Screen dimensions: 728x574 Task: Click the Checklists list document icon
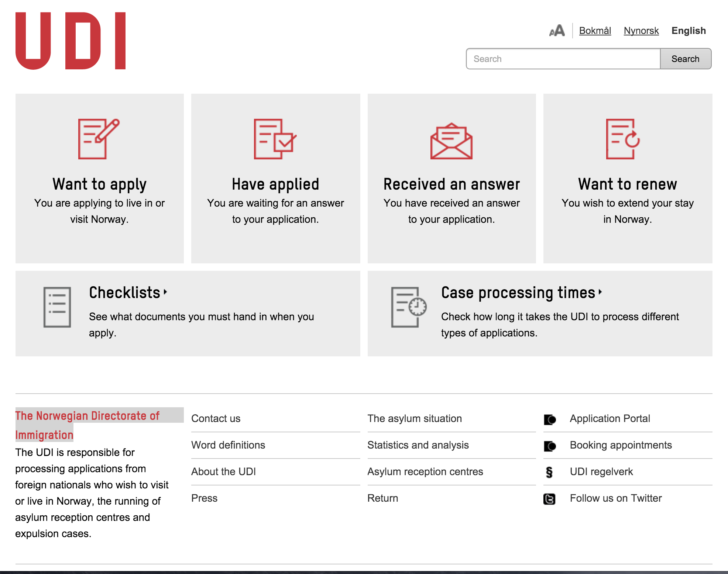(57, 307)
